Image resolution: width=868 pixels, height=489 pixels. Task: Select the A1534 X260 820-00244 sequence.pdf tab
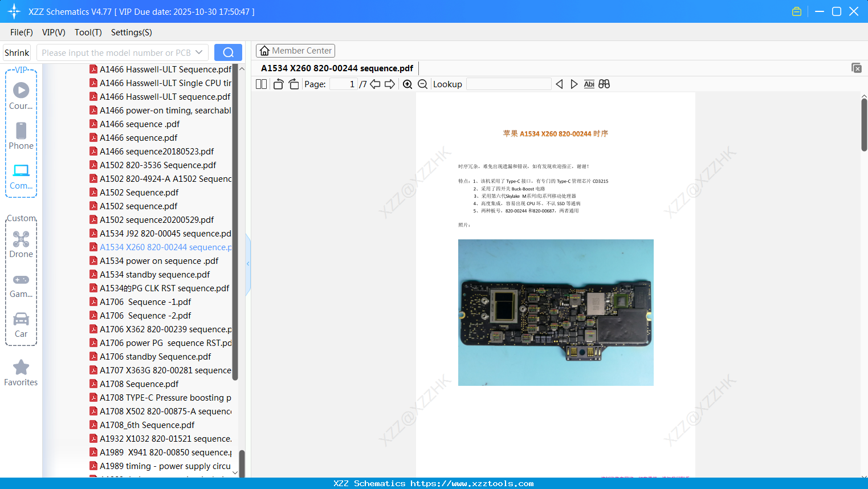337,68
